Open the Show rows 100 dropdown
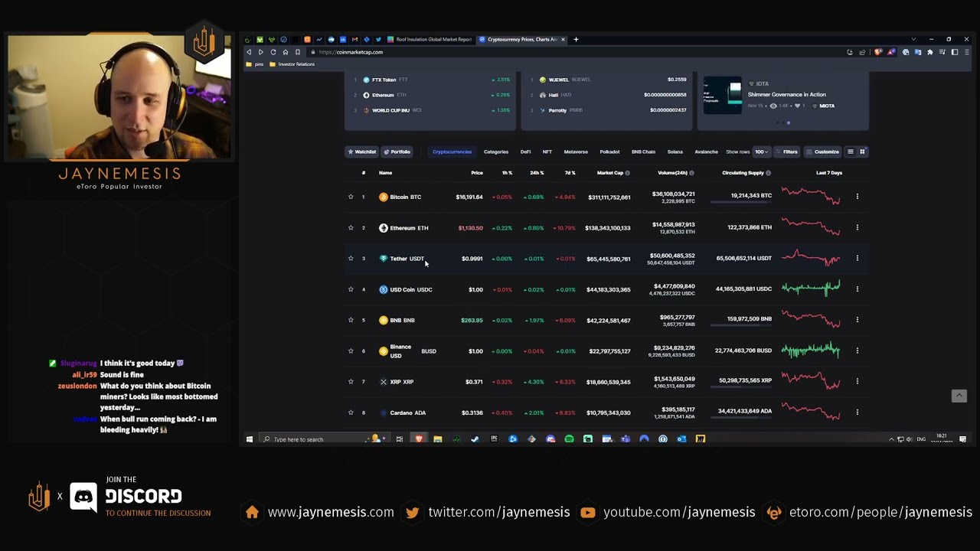Image resolution: width=980 pixels, height=551 pixels. tap(761, 152)
